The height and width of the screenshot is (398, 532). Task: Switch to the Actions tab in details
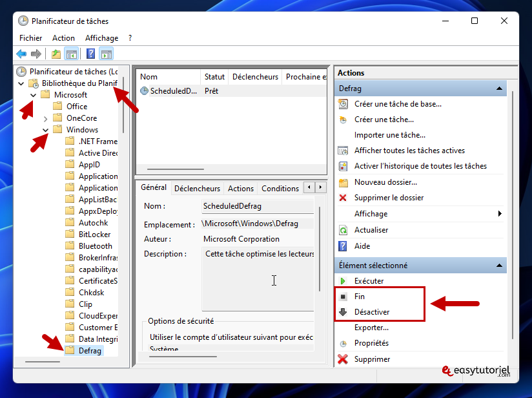coord(241,189)
